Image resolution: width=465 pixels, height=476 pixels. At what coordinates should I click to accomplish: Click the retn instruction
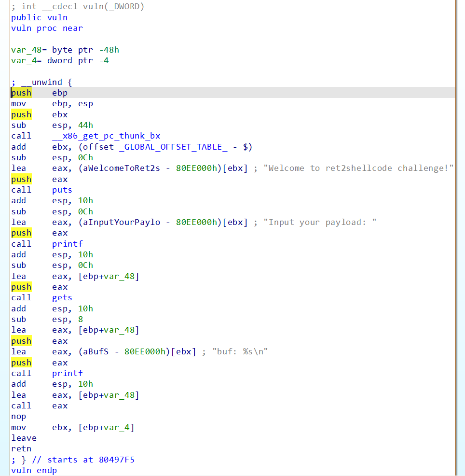pos(21,448)
